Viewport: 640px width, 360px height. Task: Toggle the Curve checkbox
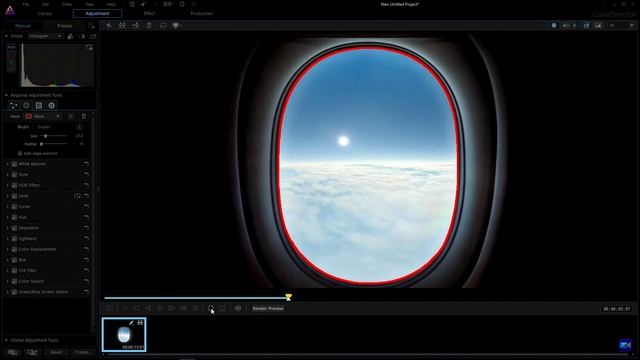pos(14,207)
